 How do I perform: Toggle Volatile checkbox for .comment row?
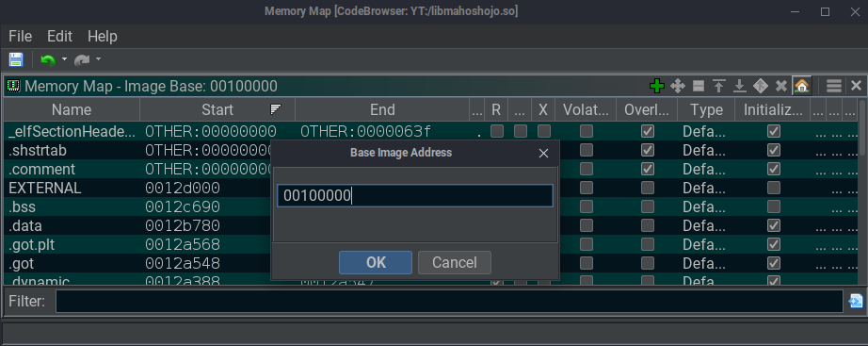[587, 169]
